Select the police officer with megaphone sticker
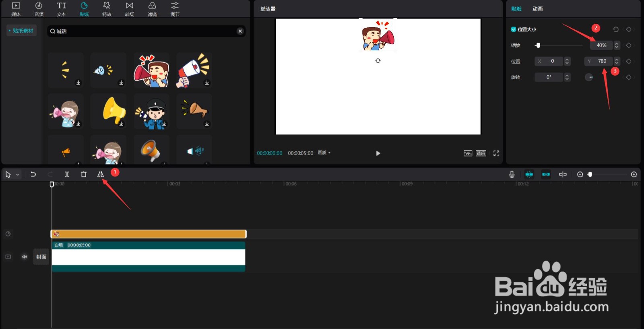Image resolution: width=644 pixels, height=329 pixels. pyautogui.click(x=151, y=111)
